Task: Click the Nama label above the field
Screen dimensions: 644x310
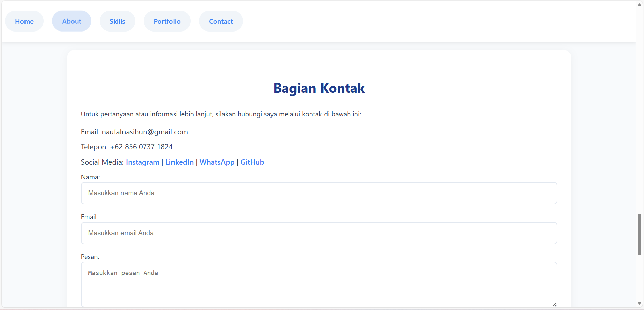Action: pyautogui.click(x=90, y=177)
